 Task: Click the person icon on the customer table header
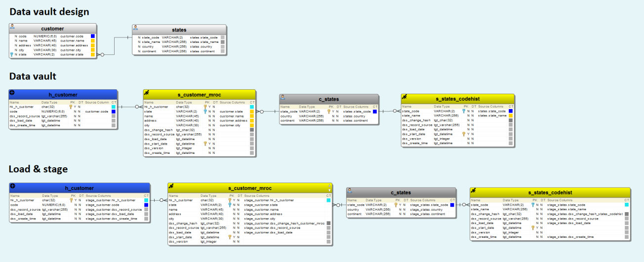(x=12, y=27)
